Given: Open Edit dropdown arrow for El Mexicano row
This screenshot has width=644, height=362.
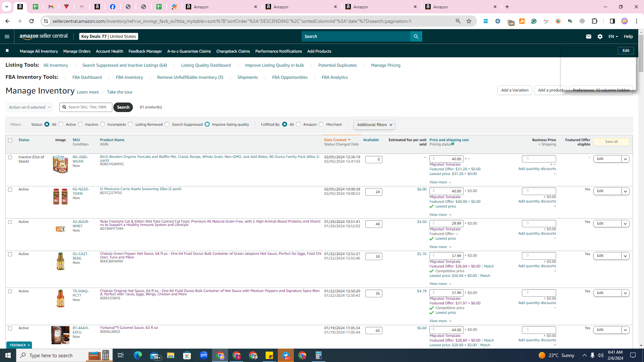Looking at the screenshot, I should 626,191.
